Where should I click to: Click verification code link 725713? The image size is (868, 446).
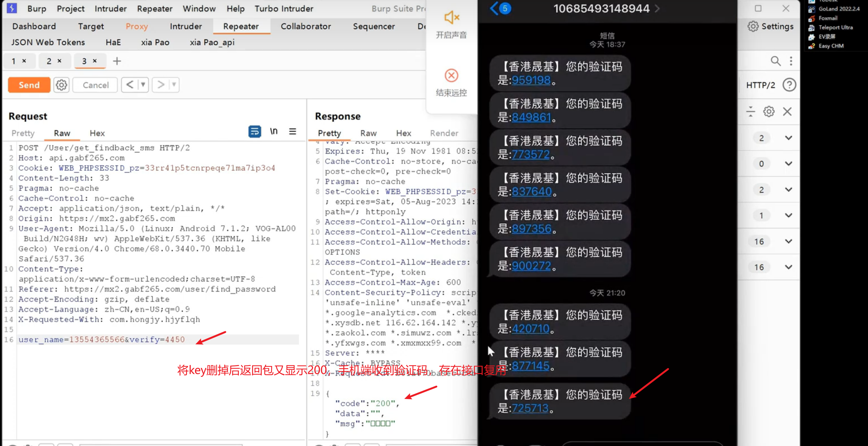coord(529,408)
